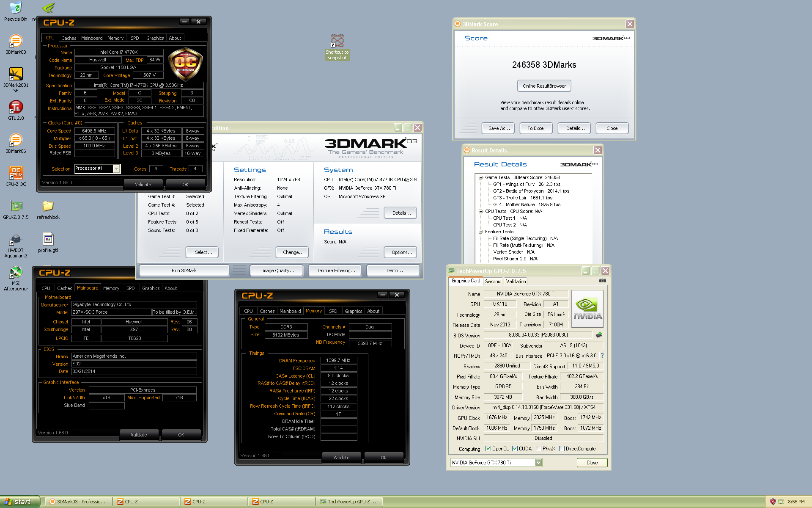This screenshot has height=508, width=812.
Task: Select GT1 - Wings of Fury result row
Action: tap(527, 184)
